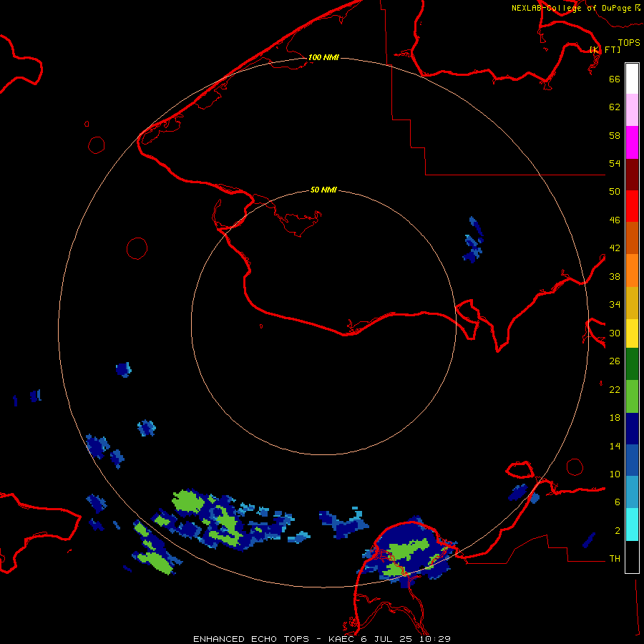The width and height of the screenshot is (644, 644).
Task: Click the legend value 54
Action: coord(615,163)
